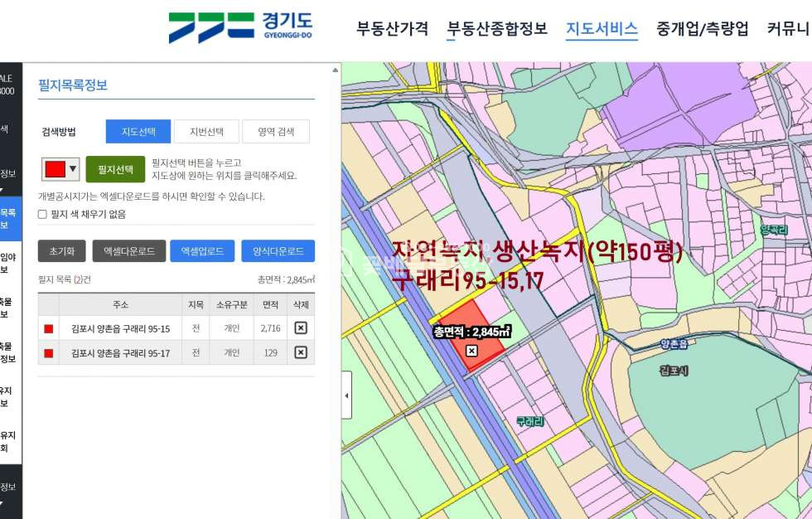Viewport: 812px width, 519px height.
Task: Switch search method to 지번선택
Action: (x=206, y=132)
